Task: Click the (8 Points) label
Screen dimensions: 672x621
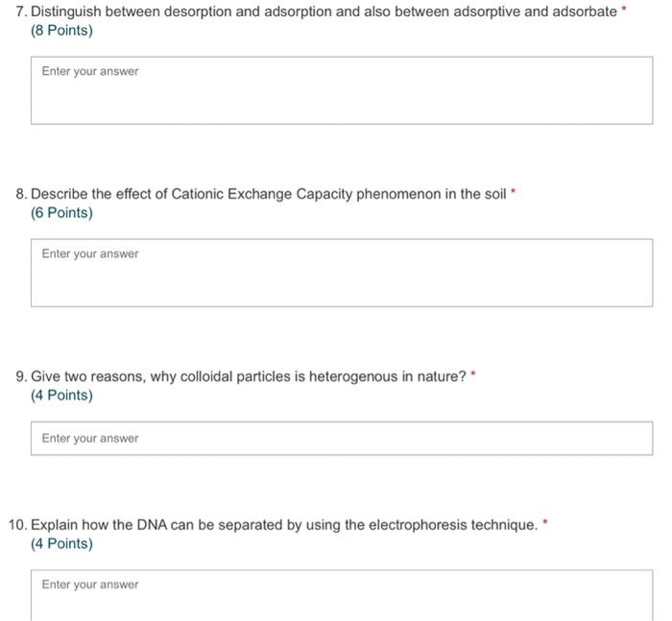Action: [x=61, y=31]
